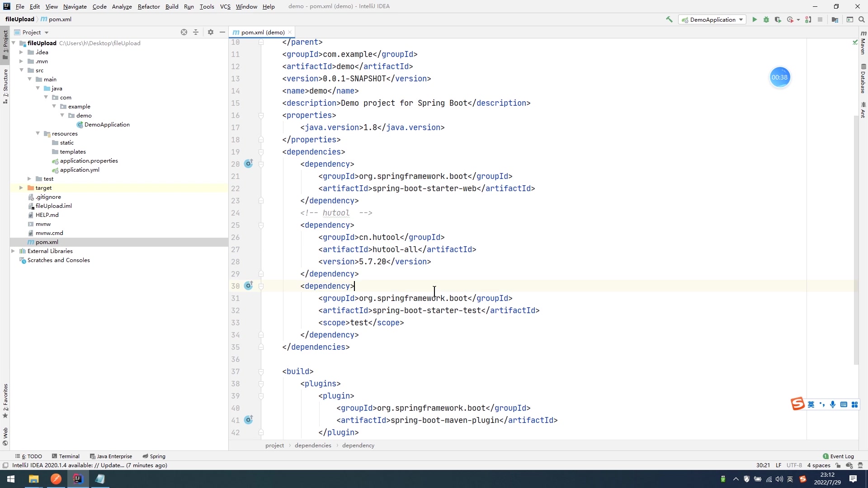
Task: Open Windows Start menu
Action: (x=11, y=479)
